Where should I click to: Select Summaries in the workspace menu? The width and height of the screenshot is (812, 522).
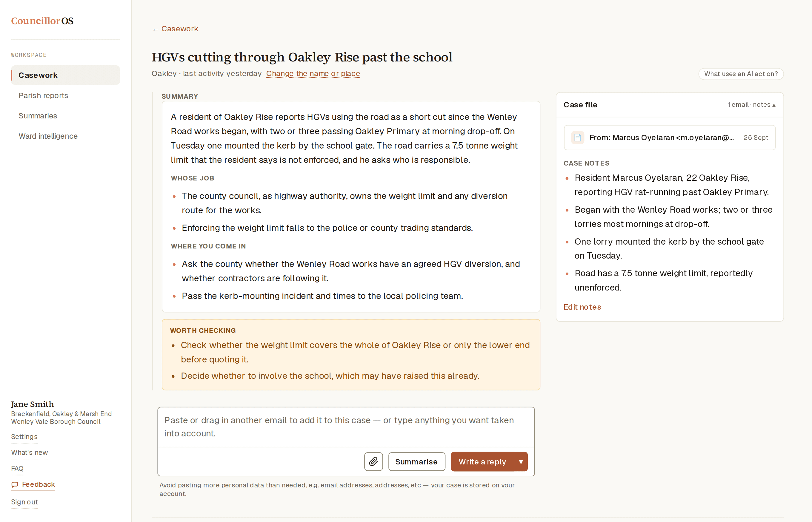click(38, 116)
